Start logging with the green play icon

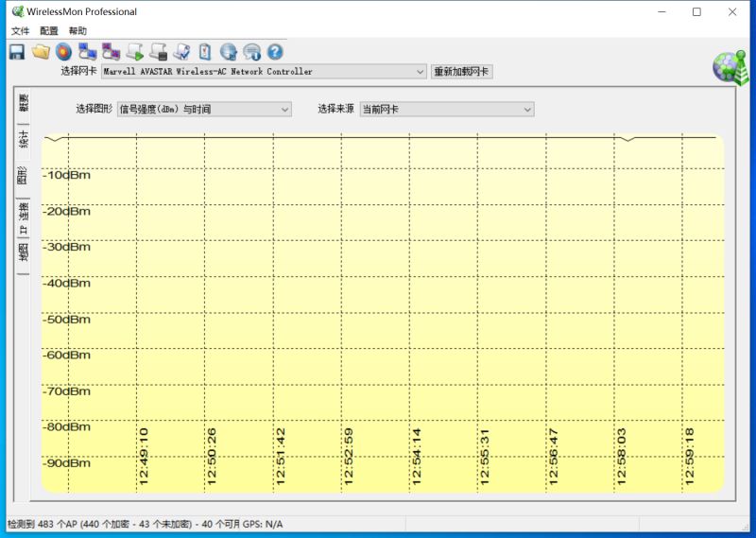135,52
